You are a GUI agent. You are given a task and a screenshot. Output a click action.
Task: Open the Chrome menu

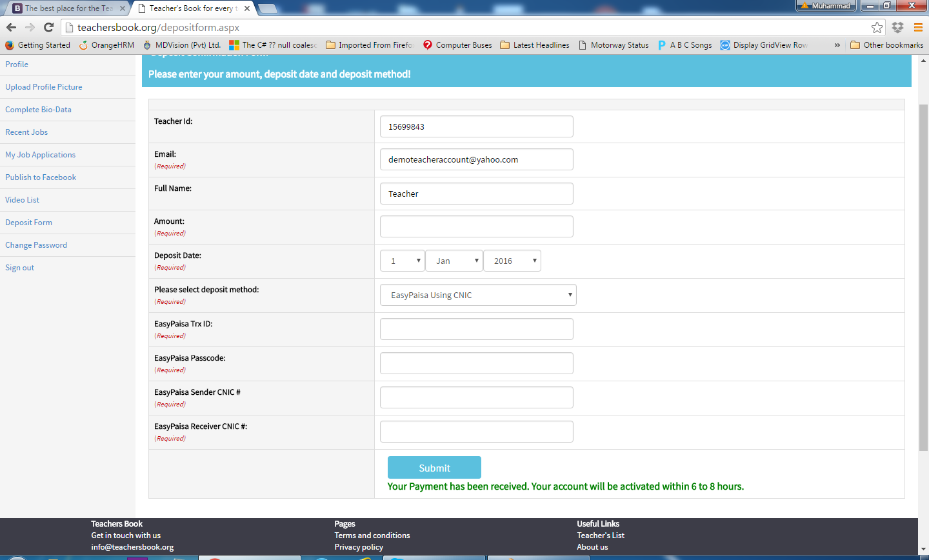pos(919,28)
